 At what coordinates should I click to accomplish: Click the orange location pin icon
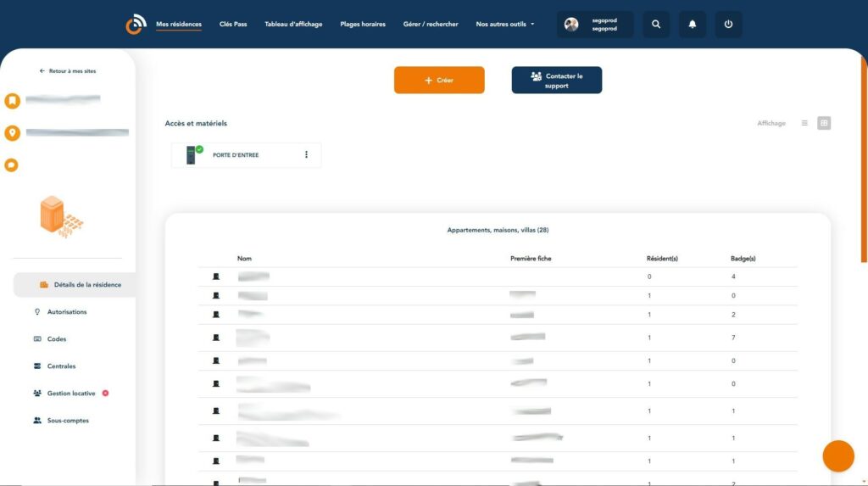[12, 133]
